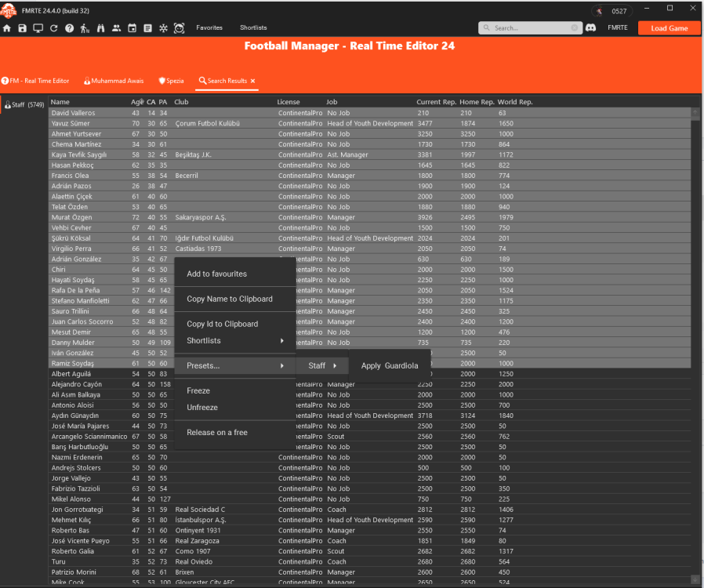The image size is (704, 588).
Task: Click the people group icon
Action: click(116, 28)
